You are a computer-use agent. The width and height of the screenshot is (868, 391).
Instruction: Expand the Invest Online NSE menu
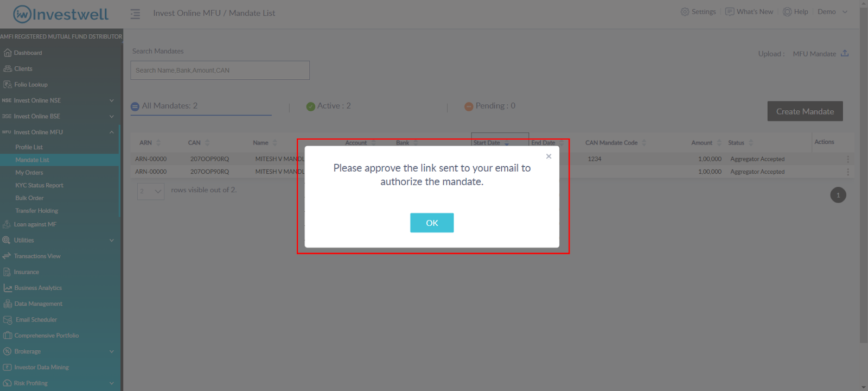click(60, 100)
